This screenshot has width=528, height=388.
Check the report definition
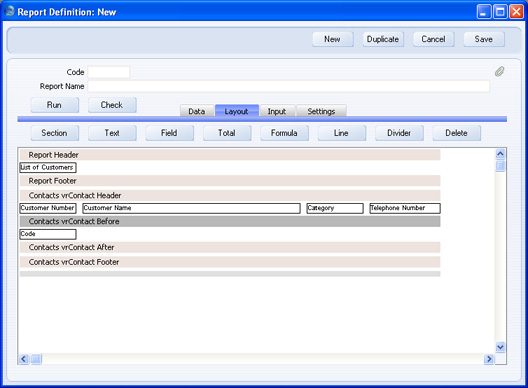click(112, 105)
